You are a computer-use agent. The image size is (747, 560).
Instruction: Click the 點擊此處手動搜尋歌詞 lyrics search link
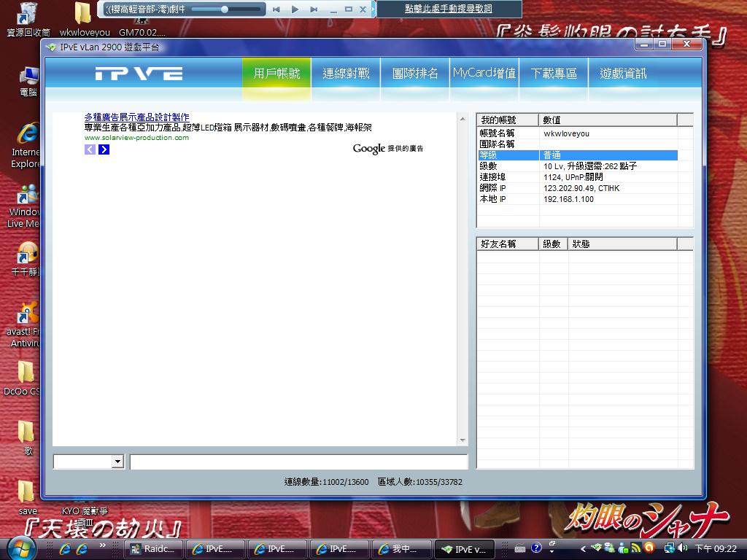(x=449, y=9)
